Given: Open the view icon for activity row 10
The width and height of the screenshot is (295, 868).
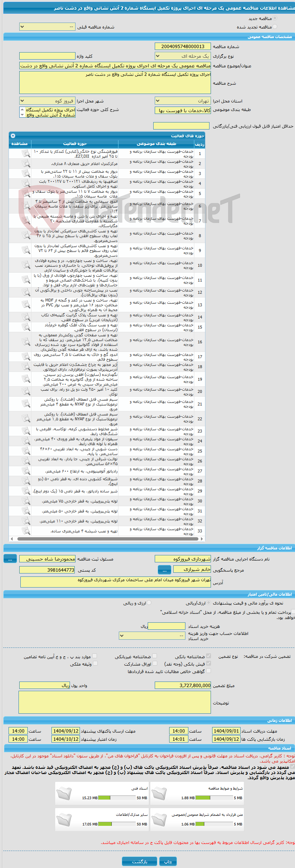Looking at the screenshot, I should tap(26, 265).
